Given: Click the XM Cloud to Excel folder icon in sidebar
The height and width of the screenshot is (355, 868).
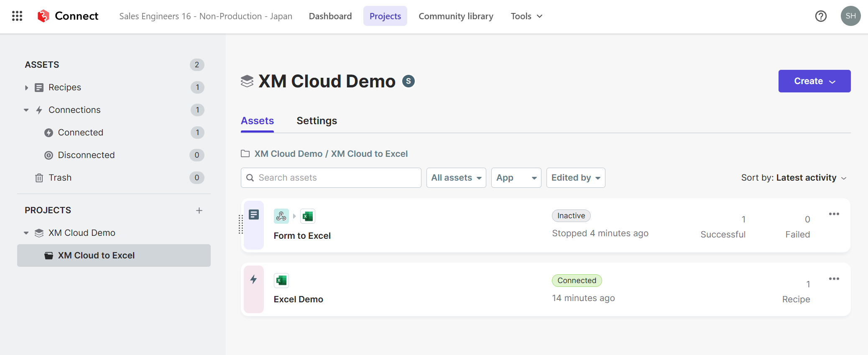Looking at the screenshot, I should (x=49, y=255).
